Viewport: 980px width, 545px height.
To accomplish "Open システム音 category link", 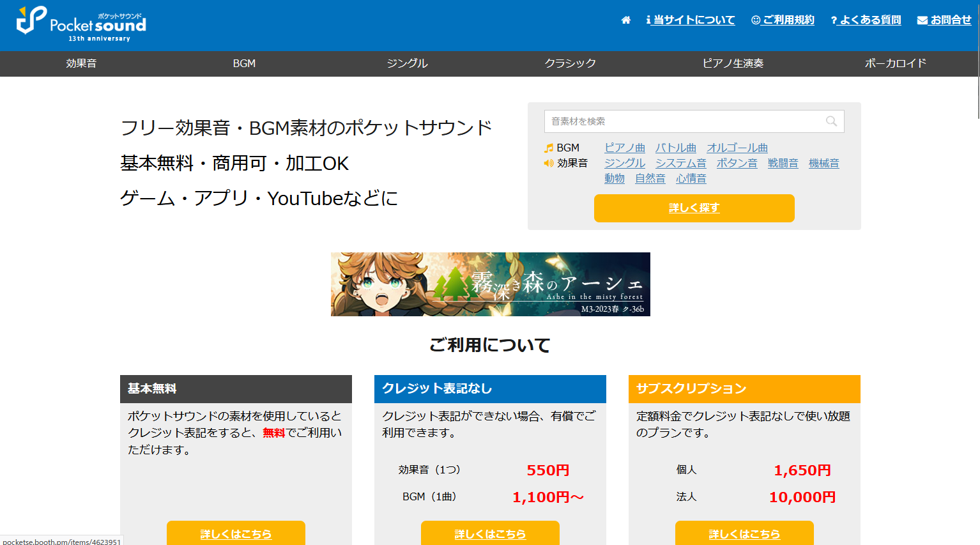I will (681, 164).
